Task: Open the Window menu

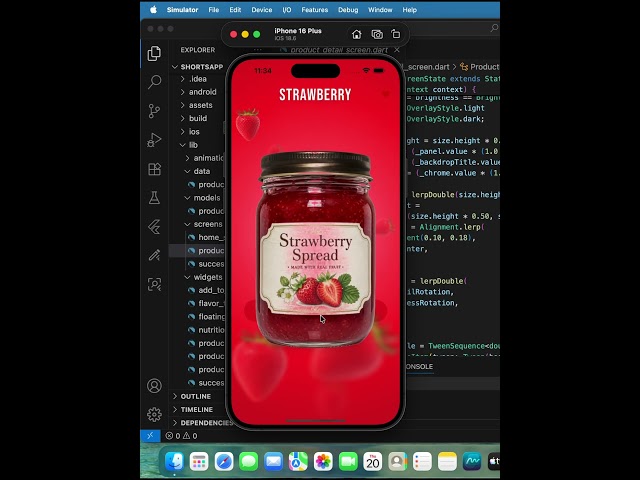Action: 380,10
